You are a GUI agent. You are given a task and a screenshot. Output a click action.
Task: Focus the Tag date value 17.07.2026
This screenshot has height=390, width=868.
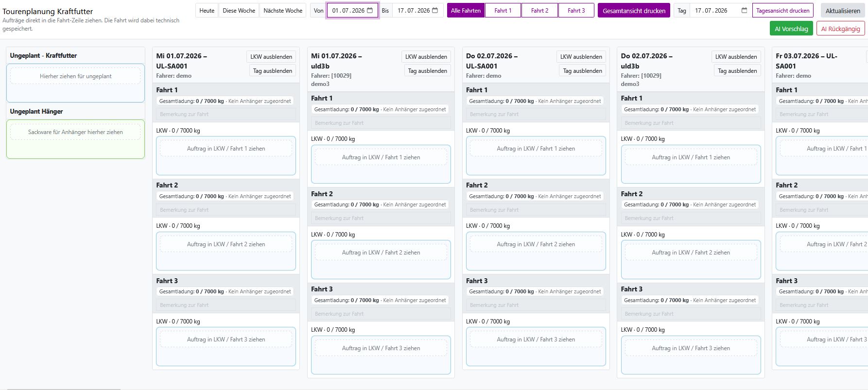coord(711,10)
